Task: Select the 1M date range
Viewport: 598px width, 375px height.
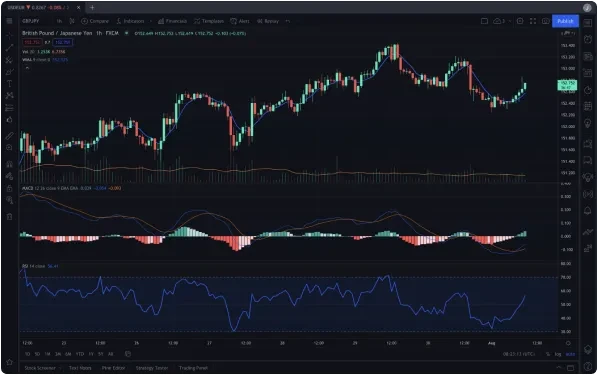Action: (47, 354)
